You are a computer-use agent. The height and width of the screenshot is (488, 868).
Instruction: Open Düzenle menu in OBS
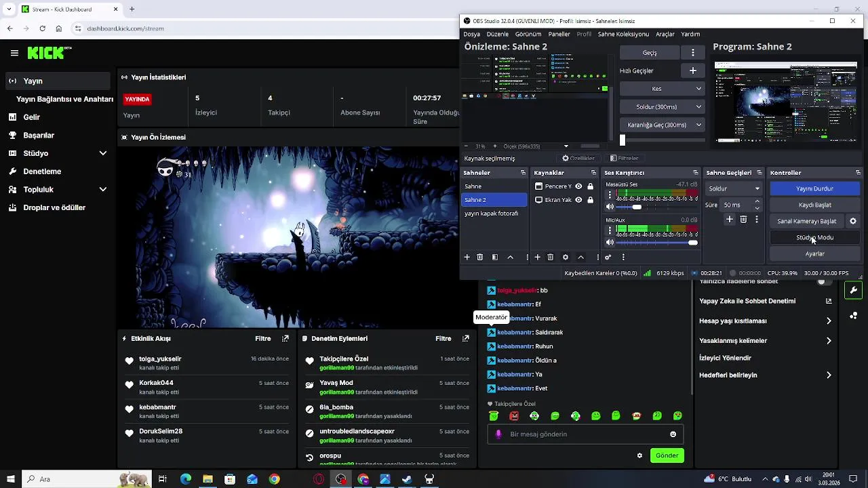[x=498, y=34]
